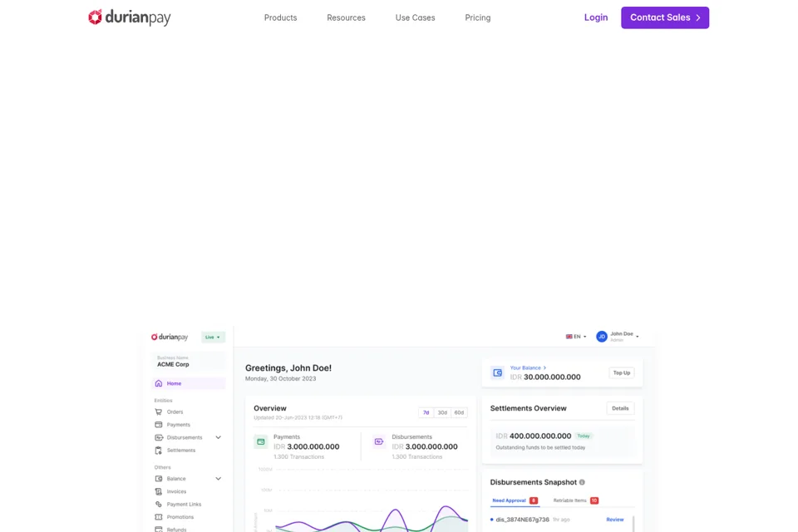Click the info icon beside Disbursements Snapshot
This screenshot has width=798, height=532.
pyautogui.click(x=582, y=482)
